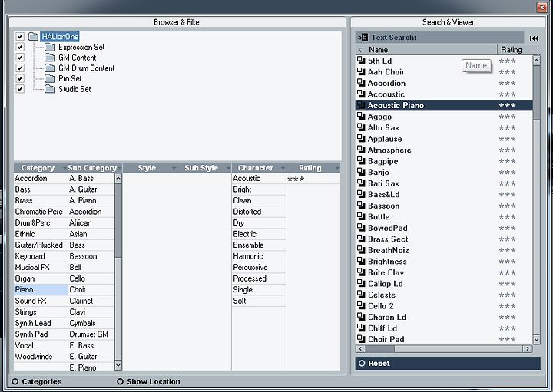
Task: Click the preset icon beside Aah Choir
Action: tap(361, 72)
